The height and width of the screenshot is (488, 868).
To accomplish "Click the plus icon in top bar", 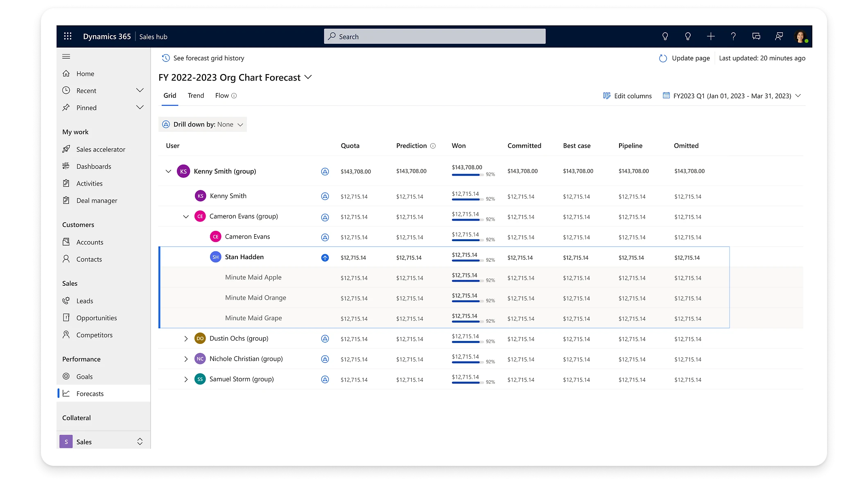I will pos(711,36).
